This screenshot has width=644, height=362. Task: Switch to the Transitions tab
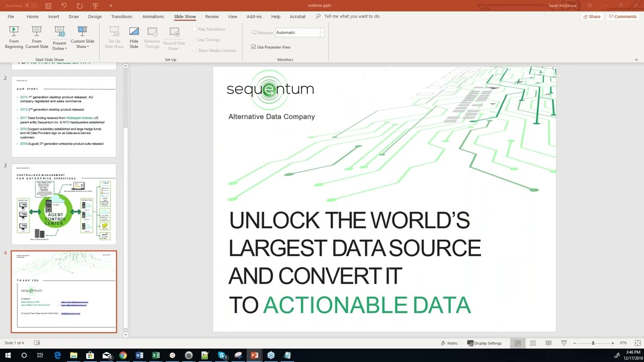click(121, 17)
